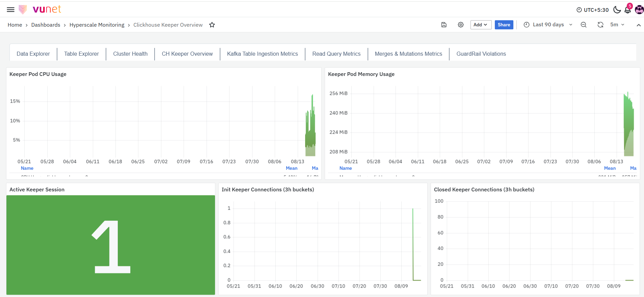Screen dimensions: 644x297
Task: Click the UTC+5:30 timezone indicator
Action: 593,10
